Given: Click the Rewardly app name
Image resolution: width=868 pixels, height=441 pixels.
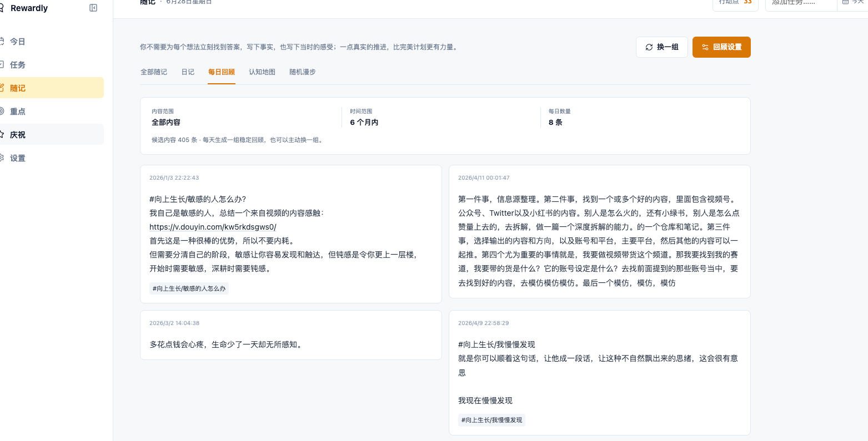Looking at the screenshot, I should (29, 8).
